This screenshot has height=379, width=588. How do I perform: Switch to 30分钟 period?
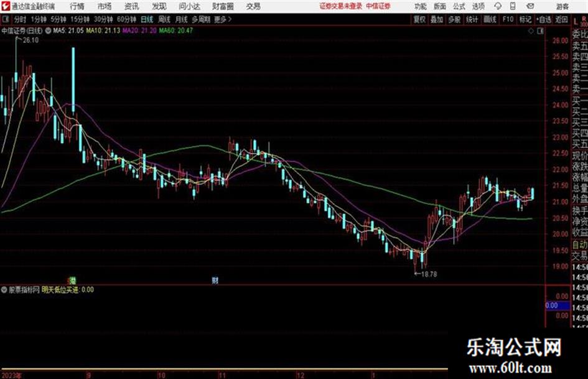click(x=103, y=19)
